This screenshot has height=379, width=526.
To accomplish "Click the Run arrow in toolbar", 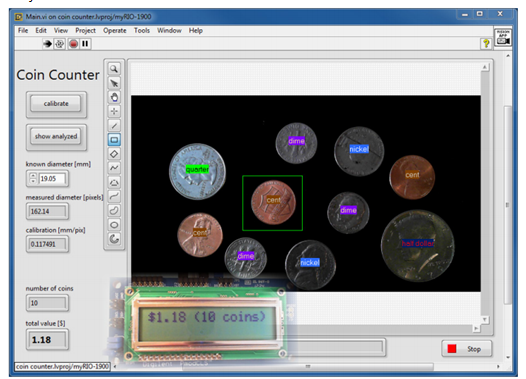I will [x=47, y=44].
